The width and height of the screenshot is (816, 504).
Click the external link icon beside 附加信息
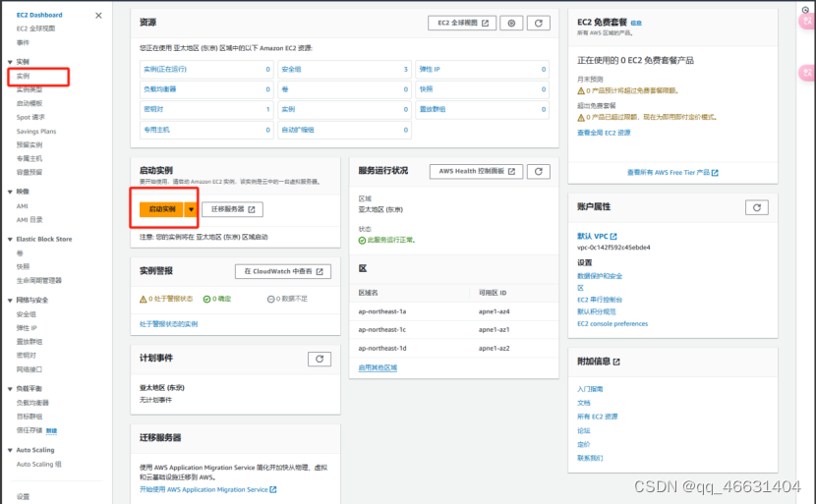616,362
